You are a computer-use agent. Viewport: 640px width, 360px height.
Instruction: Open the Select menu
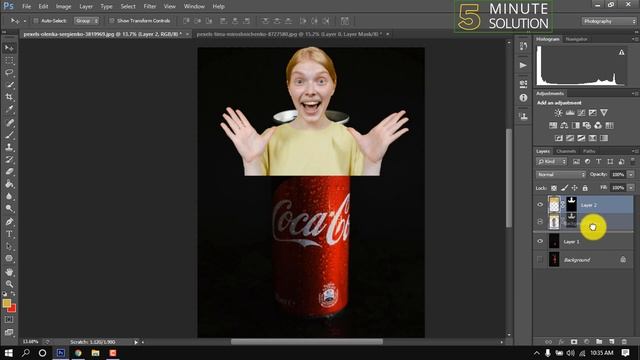tap(128, 7)
